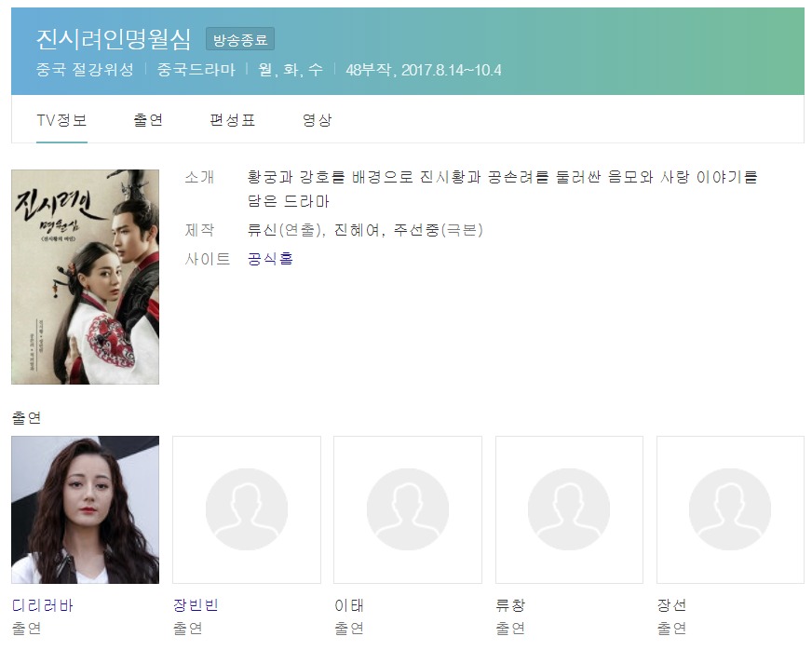812x650 pixels.
Task: Click the 장선 cast name
Action: 671,605
